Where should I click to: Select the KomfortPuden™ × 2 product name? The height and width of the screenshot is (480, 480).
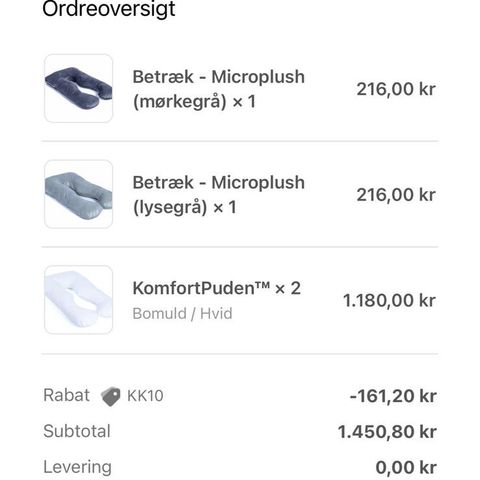click(217, 288)
